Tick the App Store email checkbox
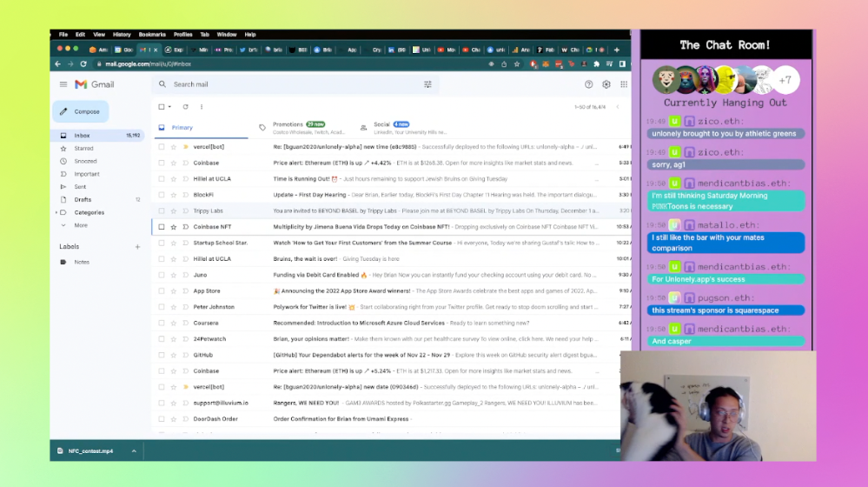The height and width of the screenshot is (487, 868). click(161, 290)
